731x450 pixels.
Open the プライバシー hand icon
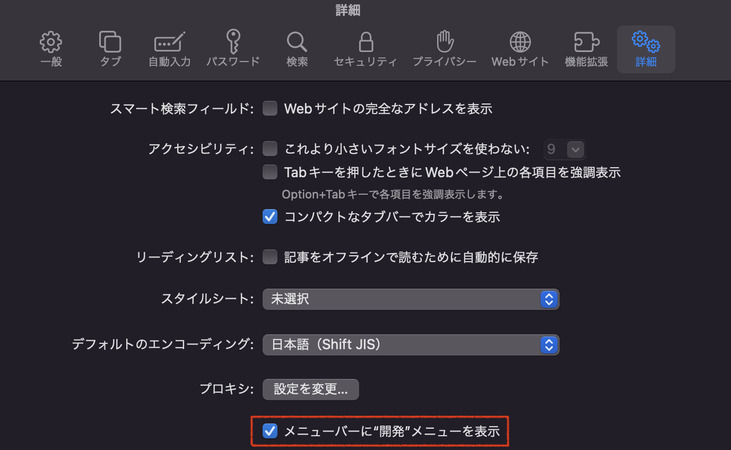click(445, 49)
